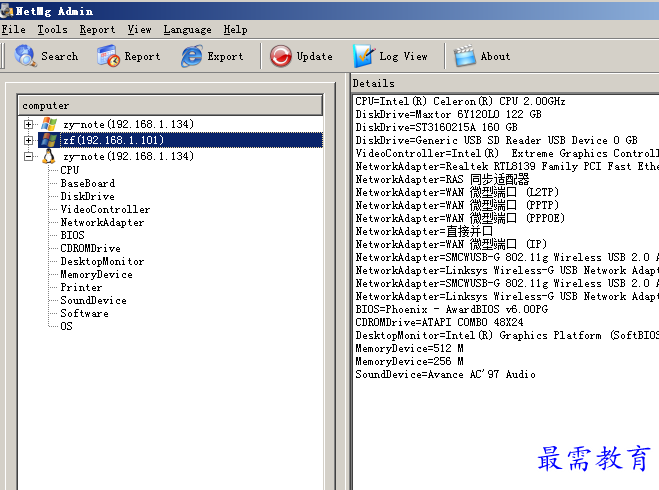Open the View menu
The width and height of the screenshot is (659, 490).
(x=139, y=29)
